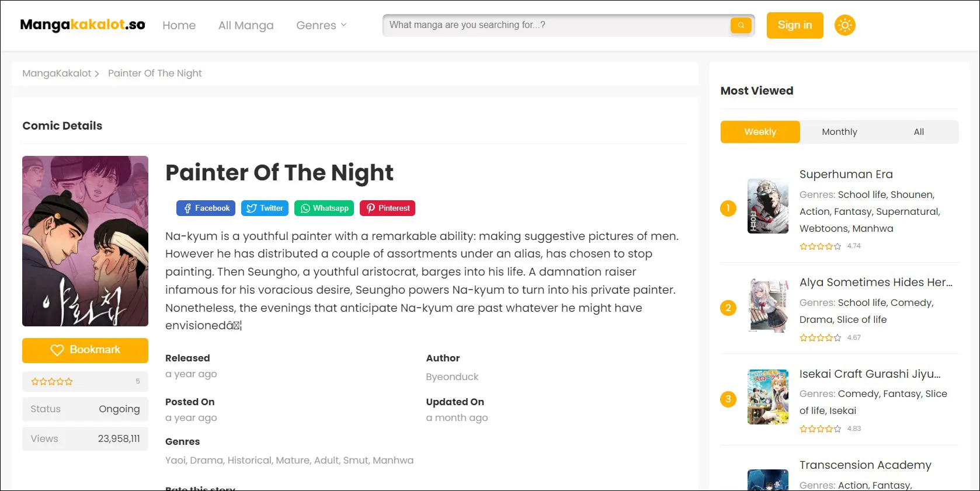Toggle the sun light/dark theme button
The height and width of the screenshot is (491, 980).
(845, 25)
